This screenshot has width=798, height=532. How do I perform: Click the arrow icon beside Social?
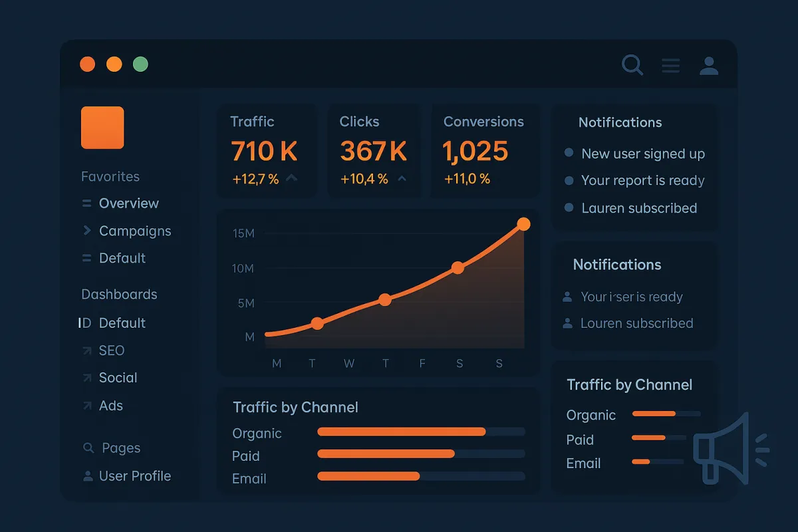tap(86, 378)
